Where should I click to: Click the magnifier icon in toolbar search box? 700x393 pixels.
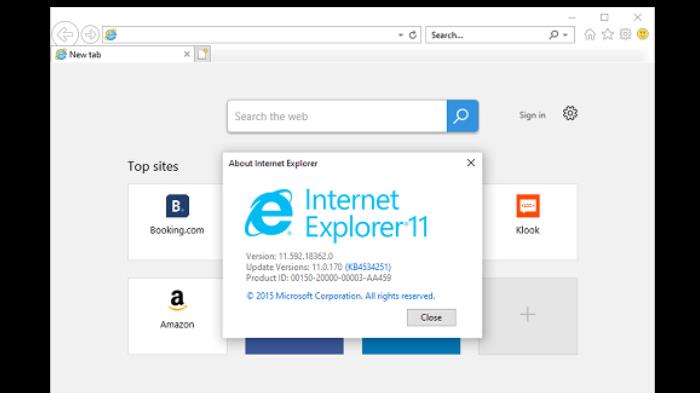(554, 34)
